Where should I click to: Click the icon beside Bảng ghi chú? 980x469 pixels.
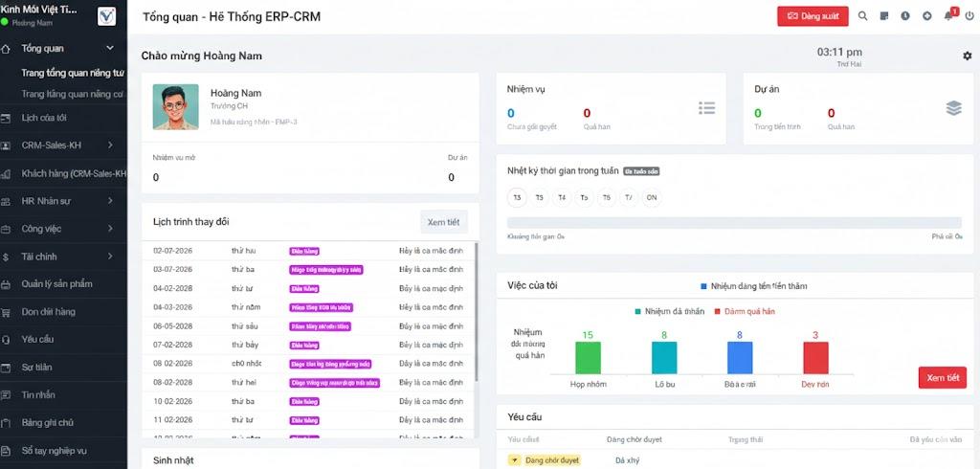coord(6,423)
